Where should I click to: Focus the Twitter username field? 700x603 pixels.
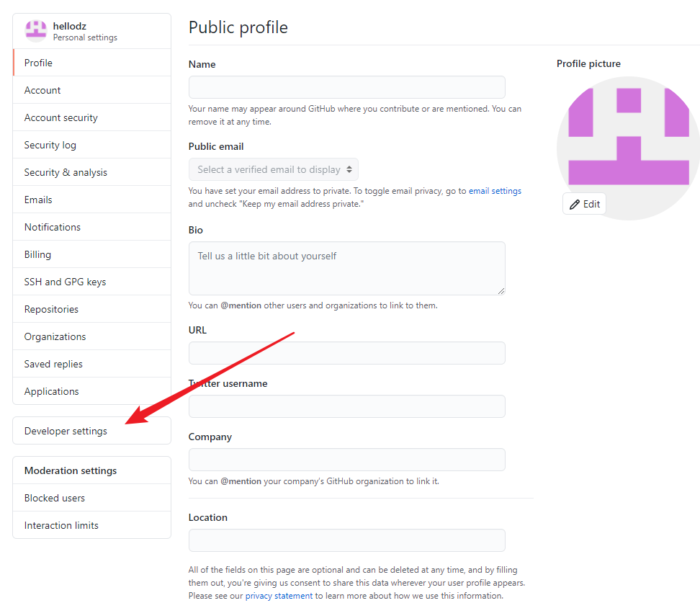(346, 406)
